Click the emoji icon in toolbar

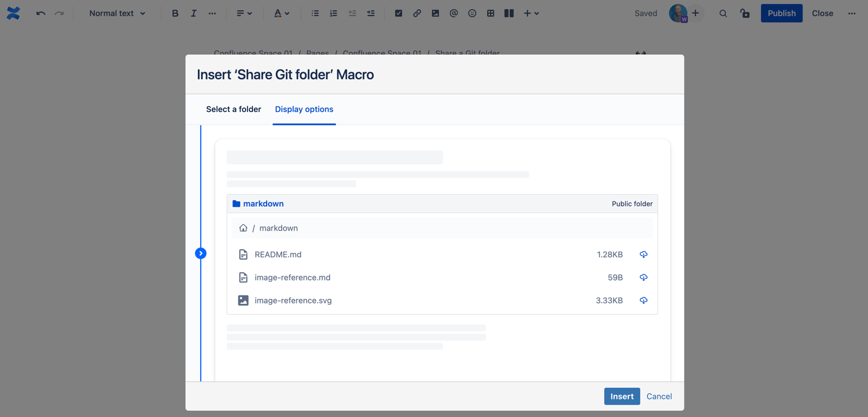coord(472,13)
